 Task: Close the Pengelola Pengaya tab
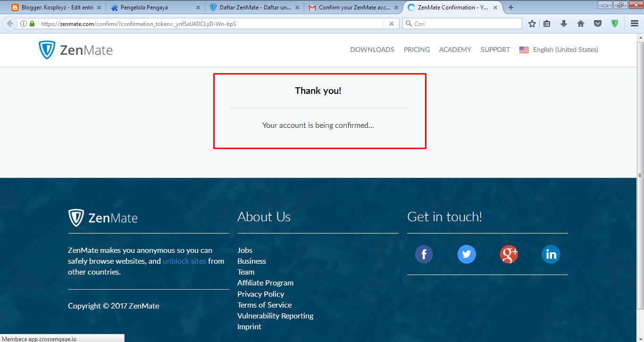197,8
